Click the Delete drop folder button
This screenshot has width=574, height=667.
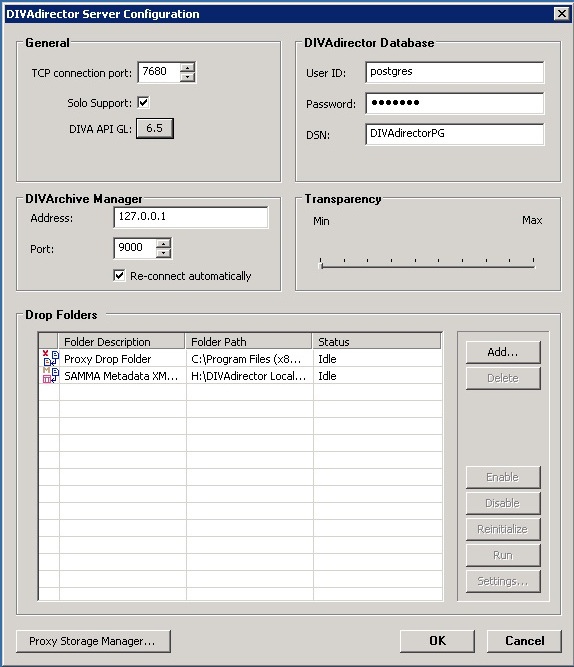pyautogui.click(x=503, y=378)
